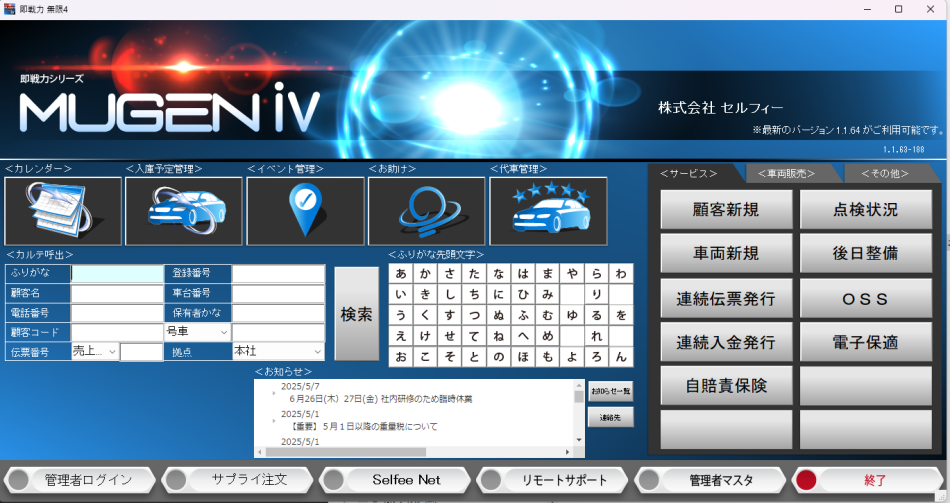Viewport: 950px width, 503px height.
Task: Open 連続入金発行
Action: [726, 342]
